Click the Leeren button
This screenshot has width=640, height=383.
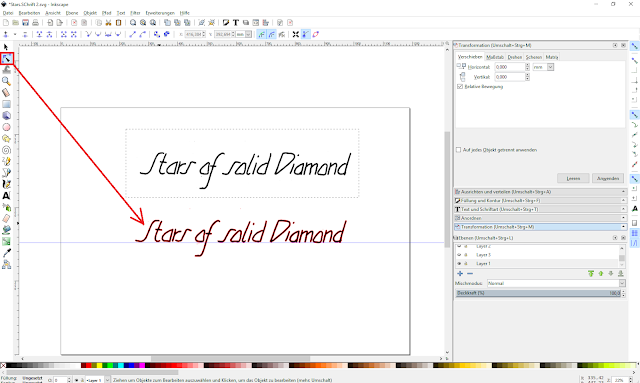click(x=573, y=178)
